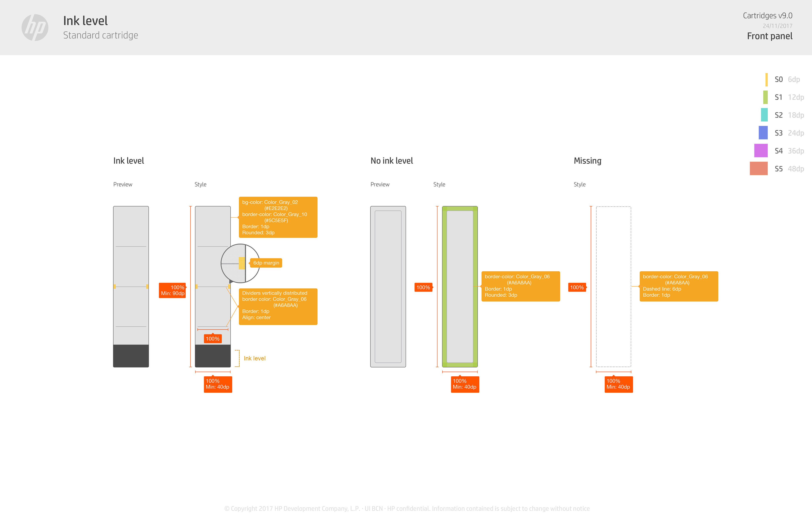Click the HP logo icon
Screen dimensions: 812x514
coord(35,28)
